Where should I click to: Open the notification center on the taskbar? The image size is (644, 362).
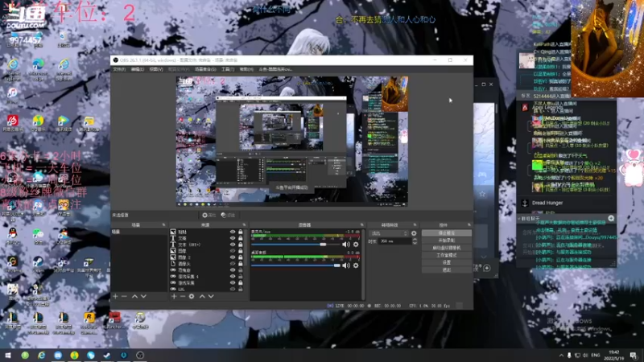click(x=634, y=355)
